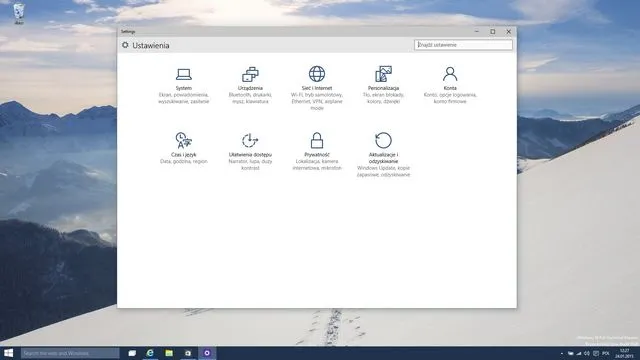Open File Explorer from the taskbar

coord(169,353)
